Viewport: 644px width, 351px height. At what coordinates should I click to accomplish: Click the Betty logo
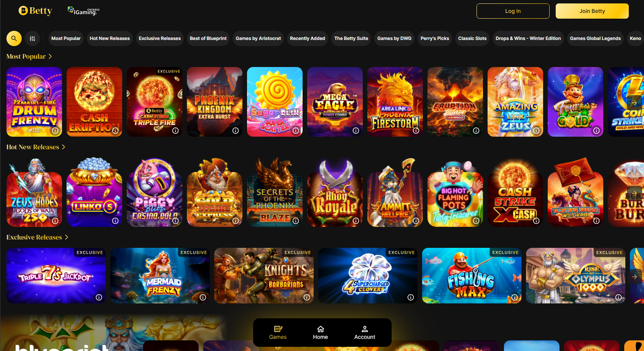35,11
